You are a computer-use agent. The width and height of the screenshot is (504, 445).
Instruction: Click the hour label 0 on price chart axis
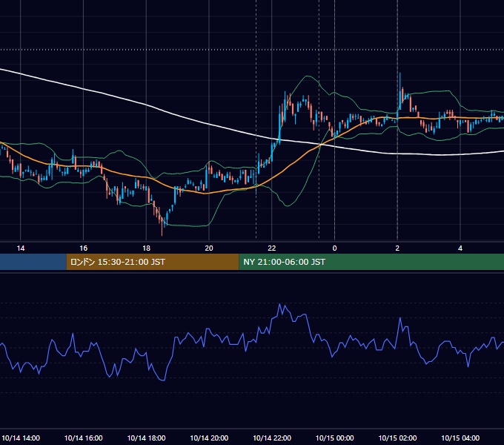click(334, 248)
